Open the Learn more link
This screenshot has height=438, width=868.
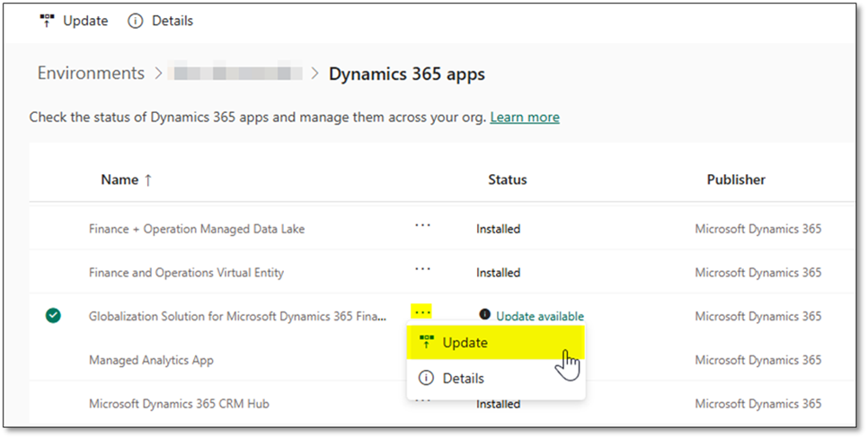point(525,118)
